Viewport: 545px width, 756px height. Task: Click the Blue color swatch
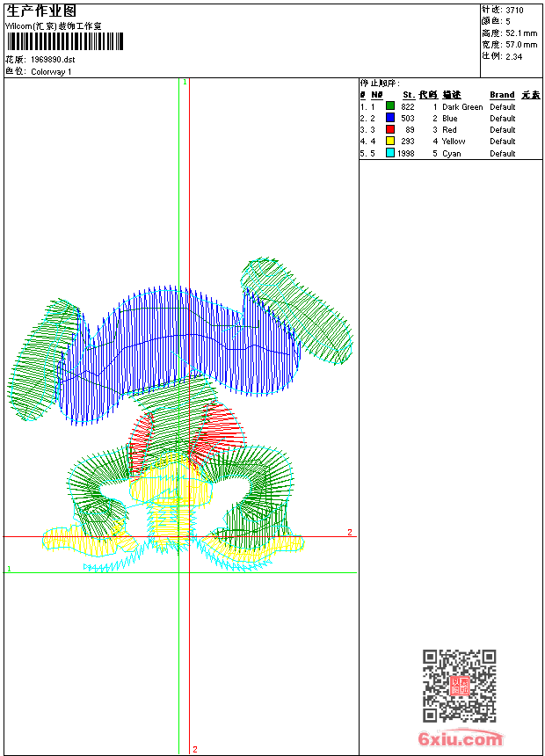[x=390, y=117]
